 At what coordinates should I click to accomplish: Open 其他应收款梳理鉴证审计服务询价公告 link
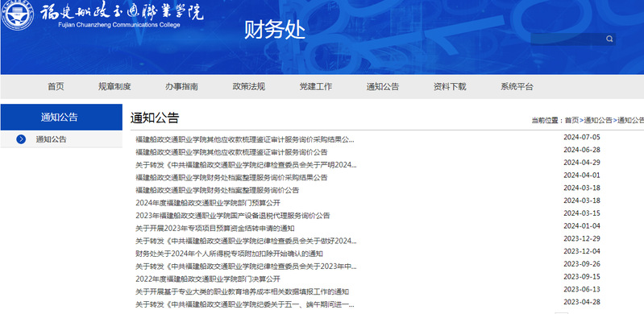(x=231, y=152)
